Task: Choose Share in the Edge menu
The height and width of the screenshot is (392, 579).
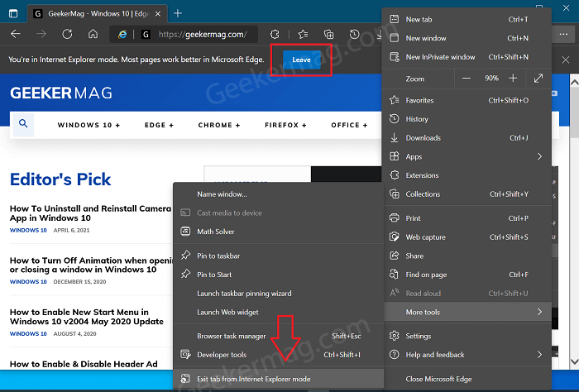Action: [467, 256]
